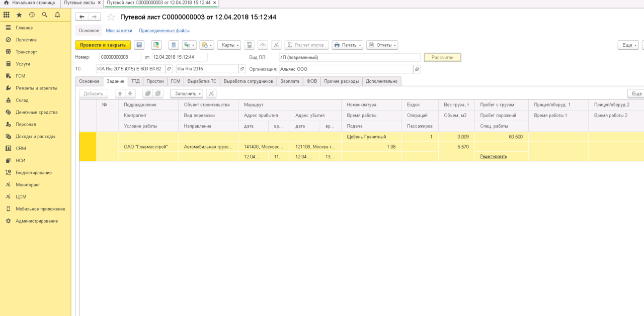The height and width of the screenshot is (316, 644).
Task: Click the save document floppy disk icon
Action: [139, 45]
